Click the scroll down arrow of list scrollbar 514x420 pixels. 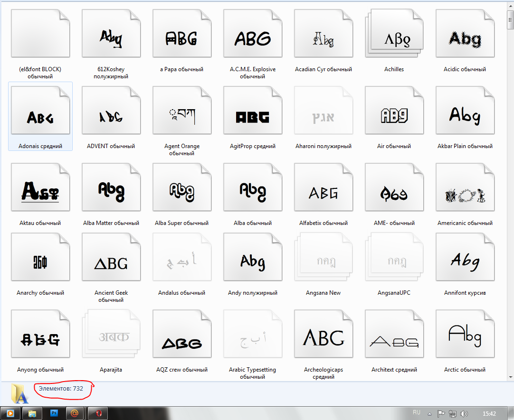tap(510, 377)
